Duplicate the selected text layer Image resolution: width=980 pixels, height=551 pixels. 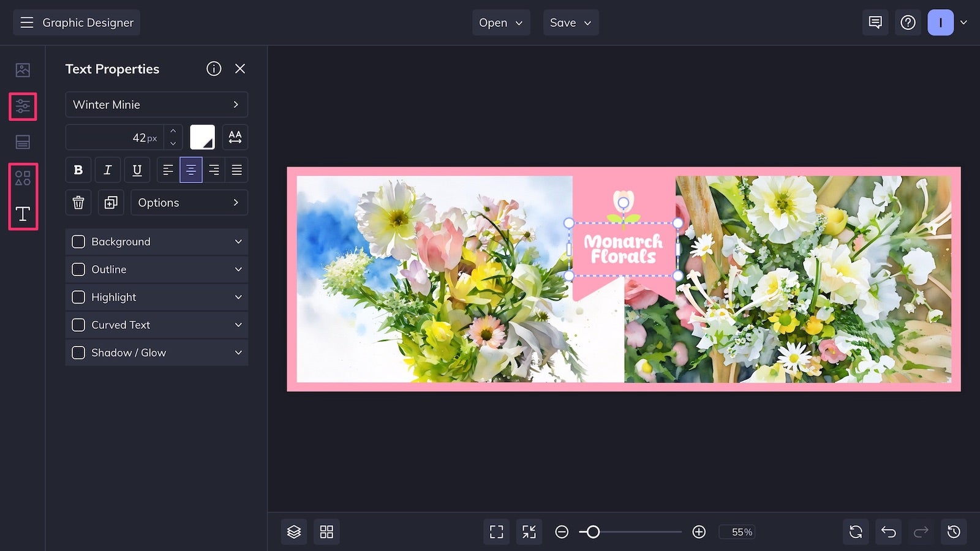111,203
